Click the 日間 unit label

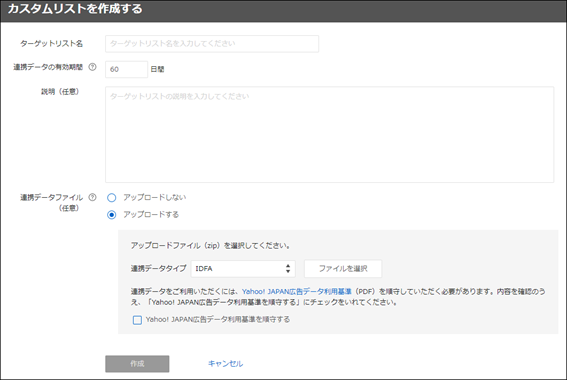point(157,69)
